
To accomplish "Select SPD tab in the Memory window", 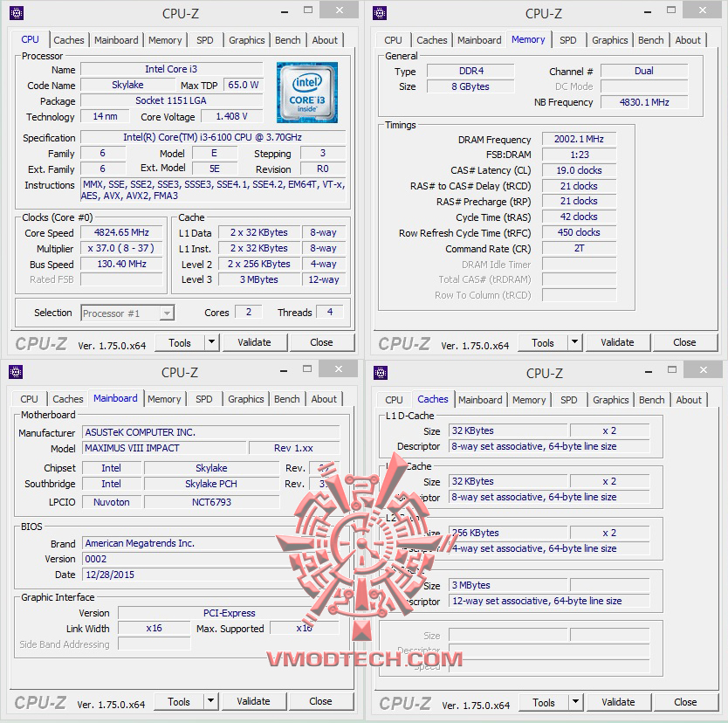I will tap(567, 40).
